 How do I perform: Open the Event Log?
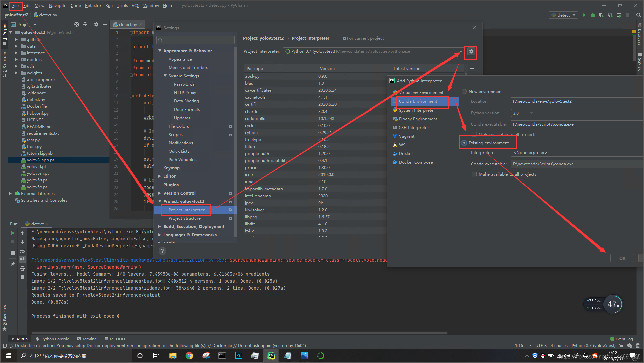click(x=621, y=339)
